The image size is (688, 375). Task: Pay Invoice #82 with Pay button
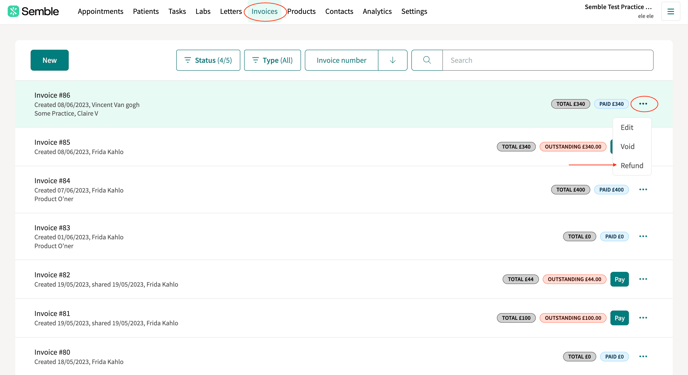(619, 279)
